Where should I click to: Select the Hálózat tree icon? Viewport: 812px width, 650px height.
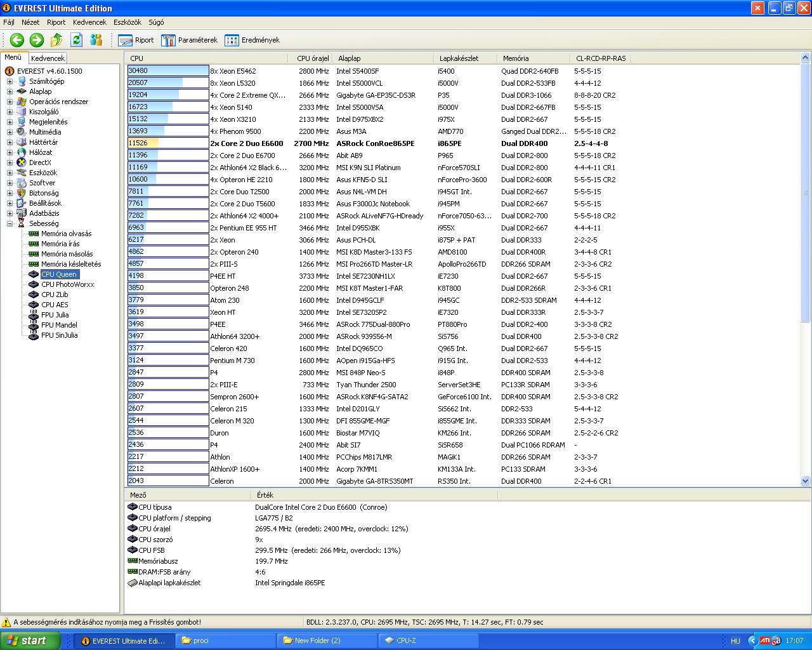point(22,152)
